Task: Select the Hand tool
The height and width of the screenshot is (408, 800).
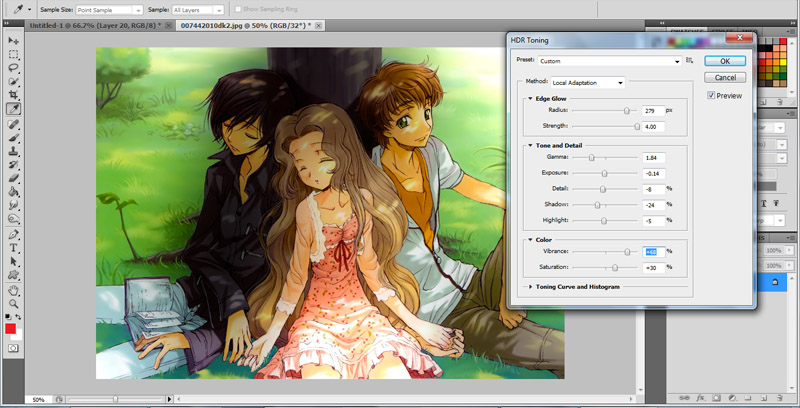Action: 14,289
